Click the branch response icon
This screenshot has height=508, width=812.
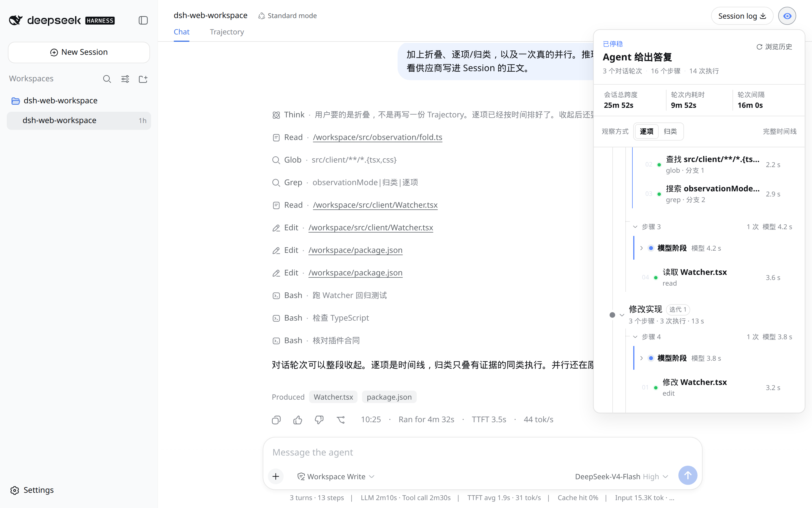pyautogui.click(x=341, y=420)
